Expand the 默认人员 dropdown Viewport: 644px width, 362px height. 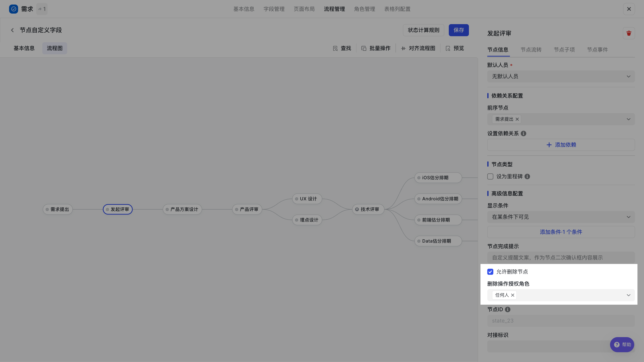(561, 76)
